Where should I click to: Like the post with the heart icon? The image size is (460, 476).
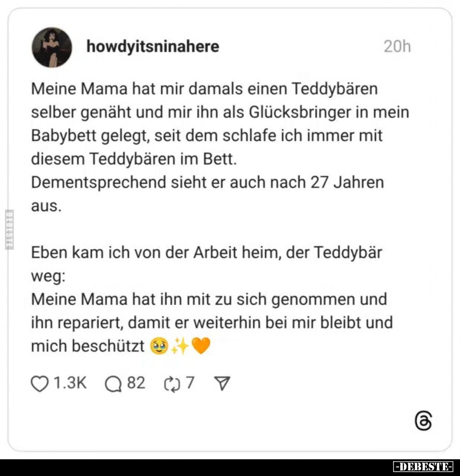click(x=40, y=384)
